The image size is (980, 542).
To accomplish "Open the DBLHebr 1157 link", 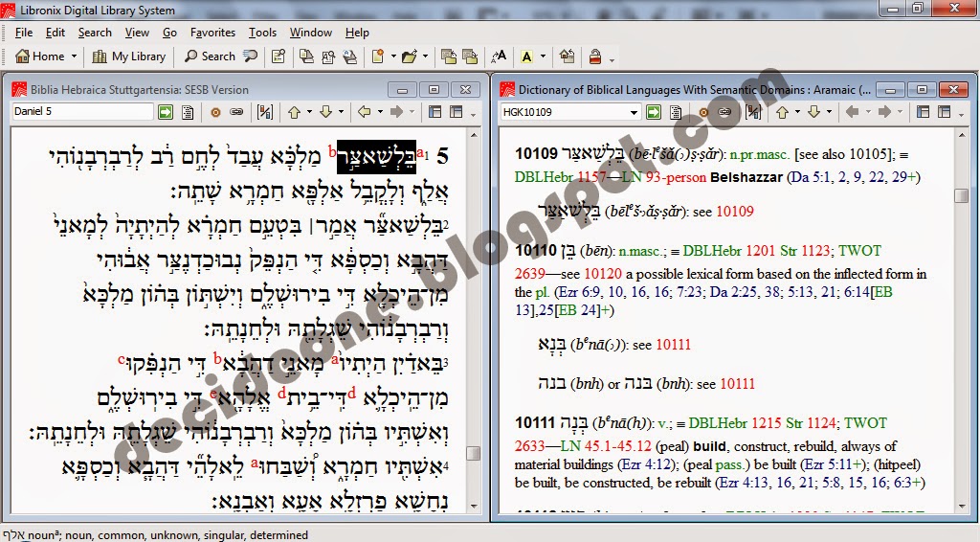I will pos(559,177).
